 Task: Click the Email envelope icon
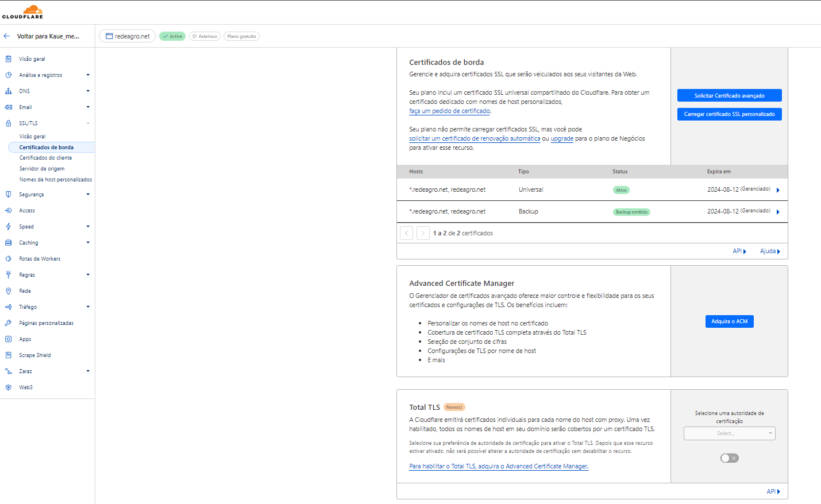click(x=8, y=107)
